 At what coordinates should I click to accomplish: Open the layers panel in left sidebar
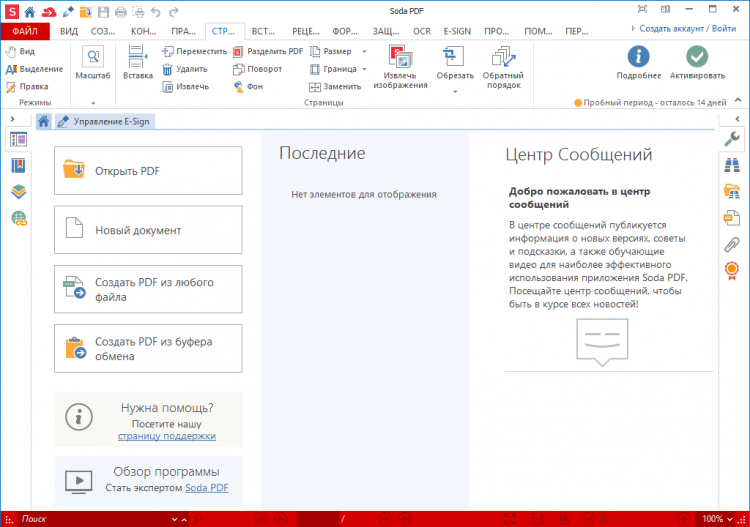pos(18,192)
